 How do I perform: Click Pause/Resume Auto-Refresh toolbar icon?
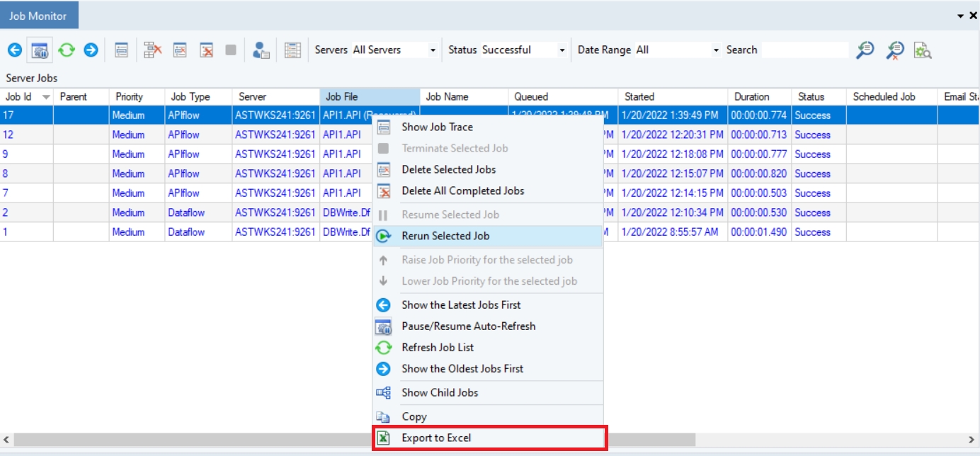[x=40, y=50]
